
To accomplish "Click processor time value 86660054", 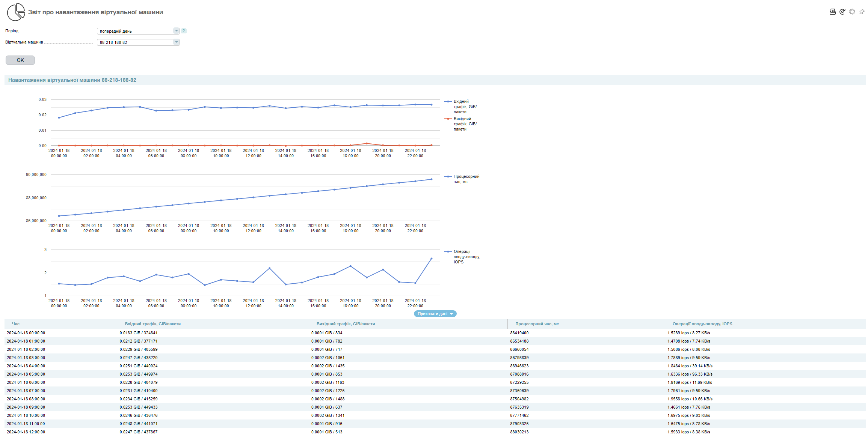I will (519, 349).
